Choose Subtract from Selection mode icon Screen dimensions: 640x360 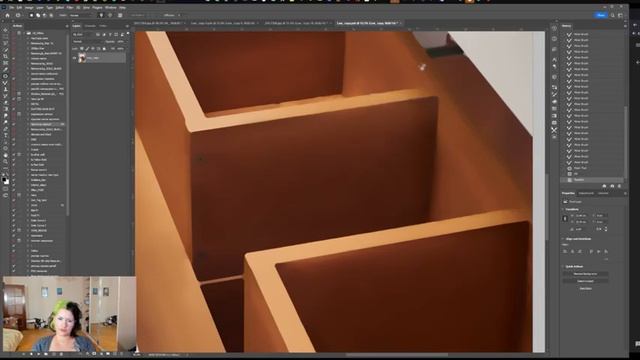(x=44, y=15)
